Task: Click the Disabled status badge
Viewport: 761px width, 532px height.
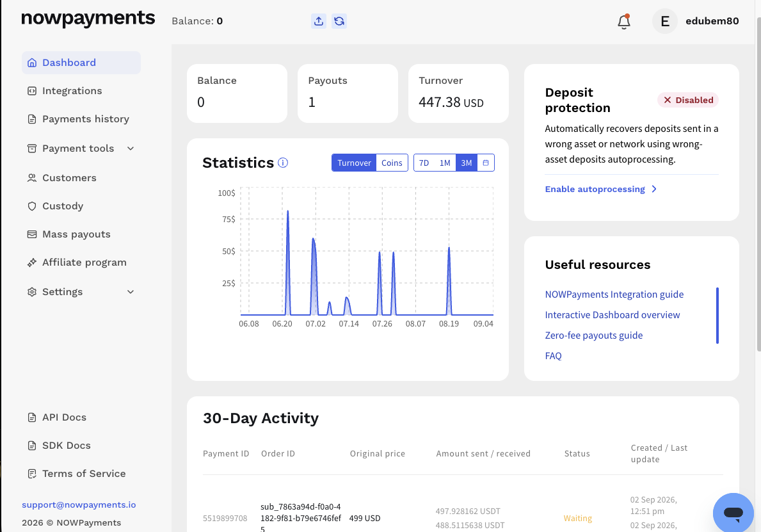Action: (688, 100)
